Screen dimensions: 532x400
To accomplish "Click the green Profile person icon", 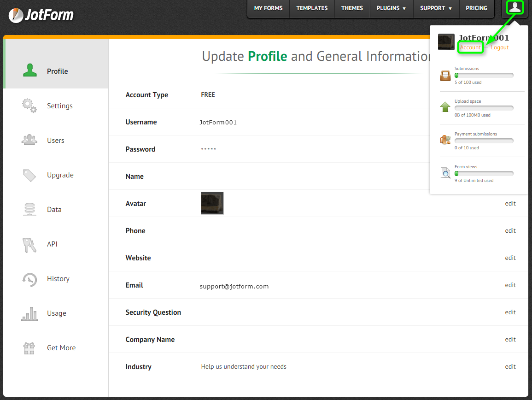I will 30,71.
